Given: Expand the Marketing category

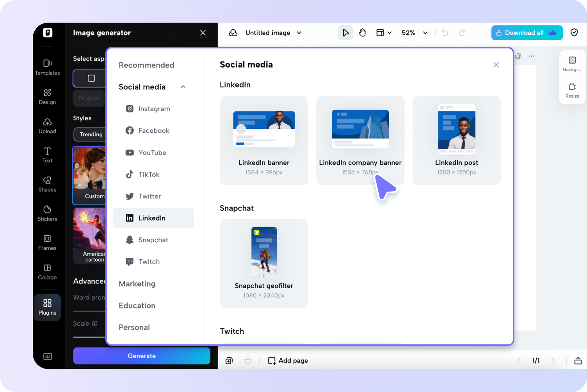Looking at the screenshot, I should click(x=137, y=284).
